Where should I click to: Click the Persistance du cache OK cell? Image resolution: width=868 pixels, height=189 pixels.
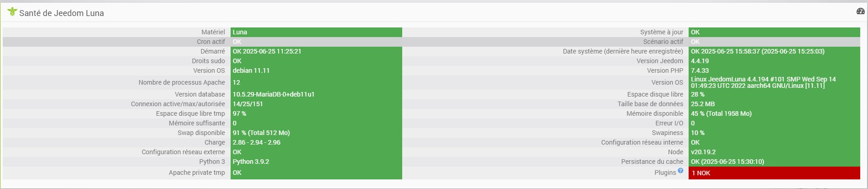point(774,162)
